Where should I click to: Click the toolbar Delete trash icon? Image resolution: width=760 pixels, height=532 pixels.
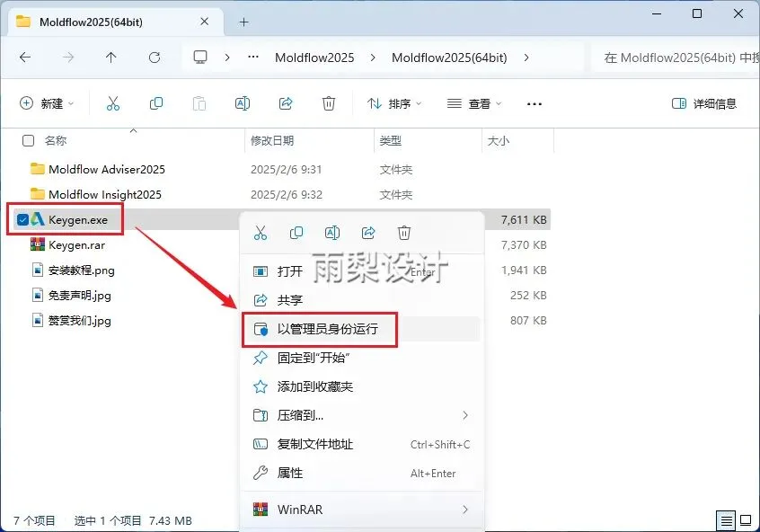point(329,103)
